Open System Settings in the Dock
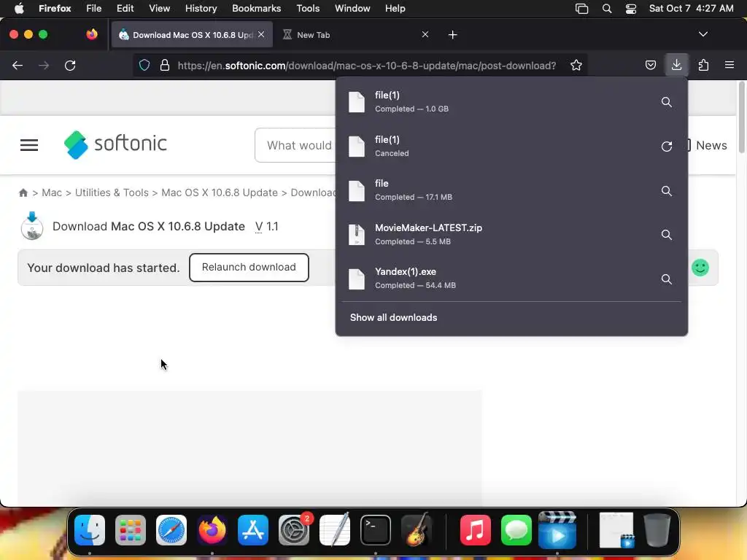This screenshot has height=560, width=747. tap(294, 530)
